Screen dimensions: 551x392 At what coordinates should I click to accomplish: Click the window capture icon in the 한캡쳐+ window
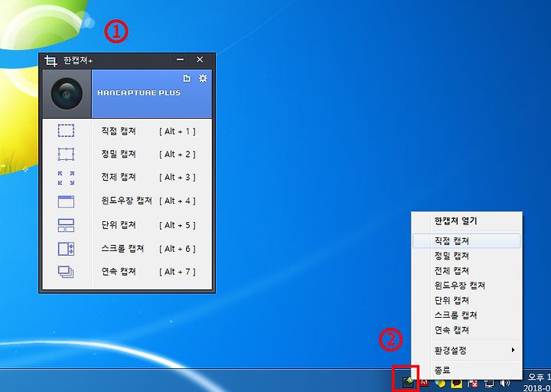tap(66, 202)
